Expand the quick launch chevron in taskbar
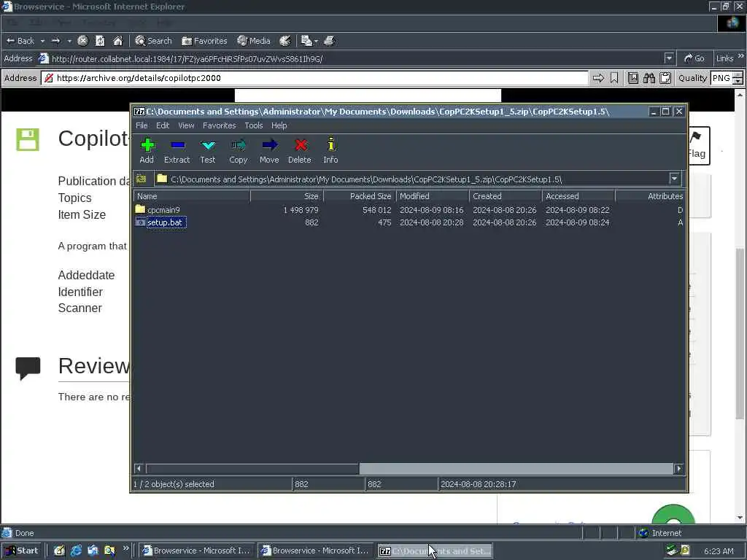 [125, 548]
